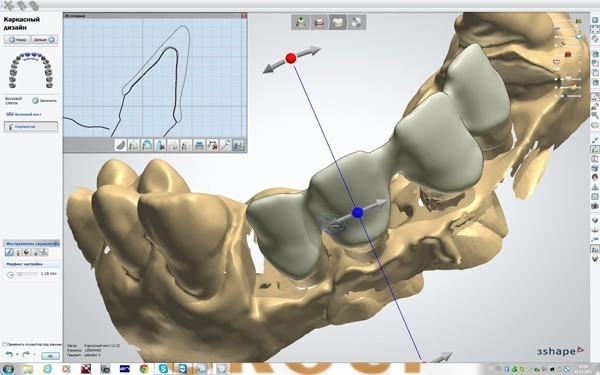This screenshot has height=375, width=600.
Task: Select the dark shield-shaped sculpt tool icon
Action: [x=26, y=252]
